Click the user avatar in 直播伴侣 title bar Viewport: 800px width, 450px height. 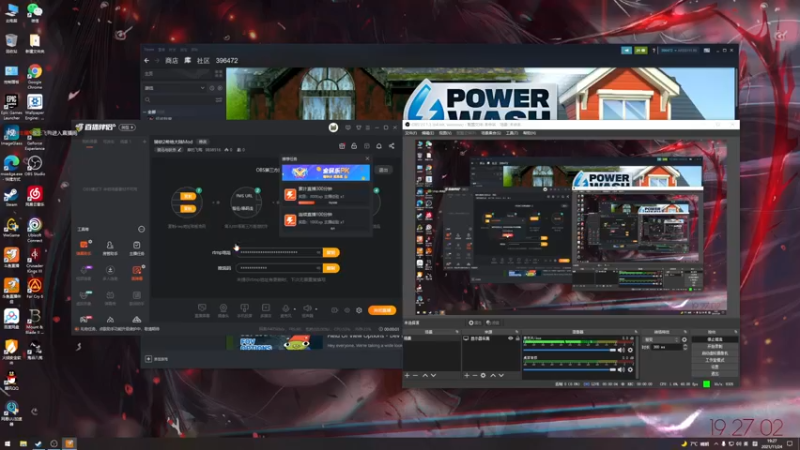(x=333, y=128)
